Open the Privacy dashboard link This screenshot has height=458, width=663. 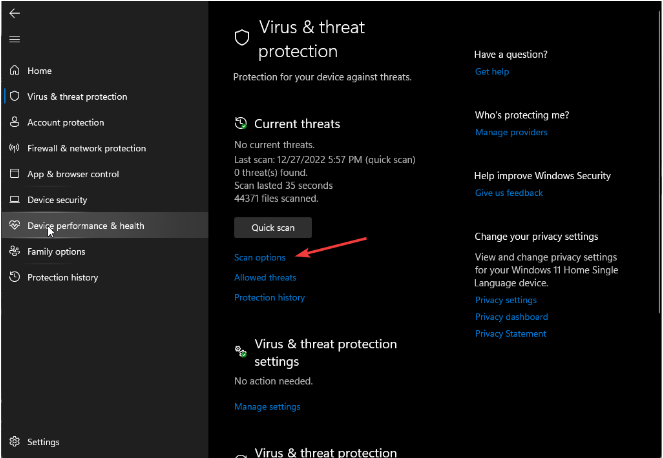point(511,317)
